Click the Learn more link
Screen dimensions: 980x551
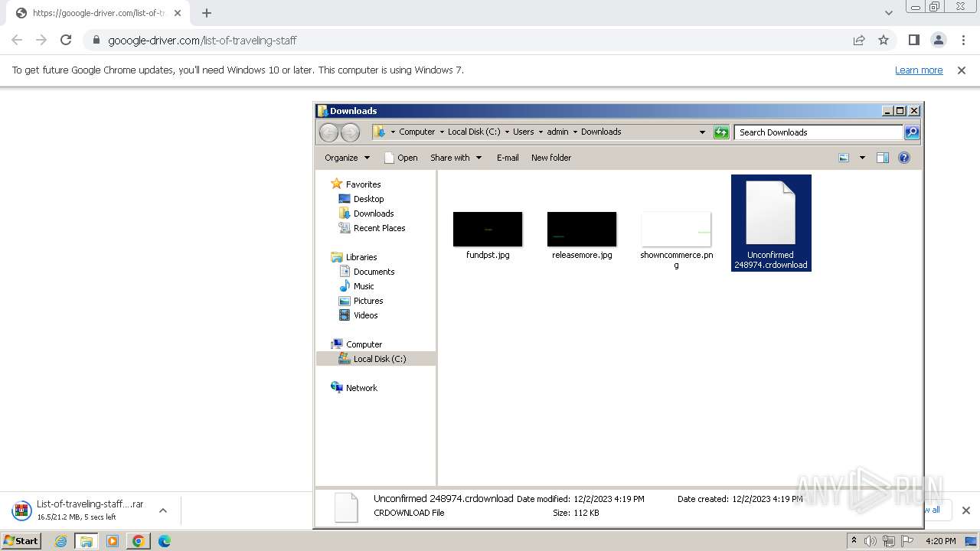click(x=919, y=70)
